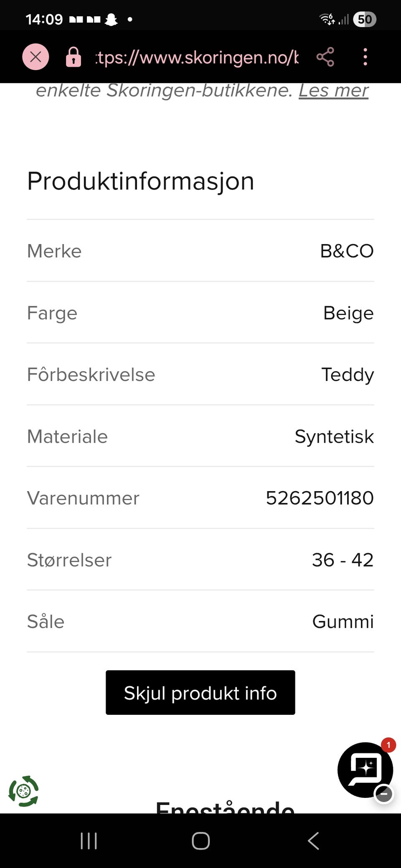Open the three-dot browser menu
Image resolution: width=401 pixels, height=868 pixels.
click(x=365, y=57)
